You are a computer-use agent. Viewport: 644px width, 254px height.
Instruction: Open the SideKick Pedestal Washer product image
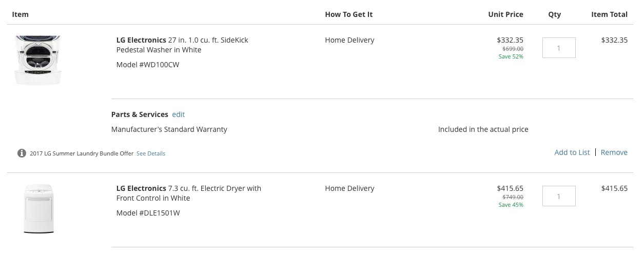tap(38, 60)
